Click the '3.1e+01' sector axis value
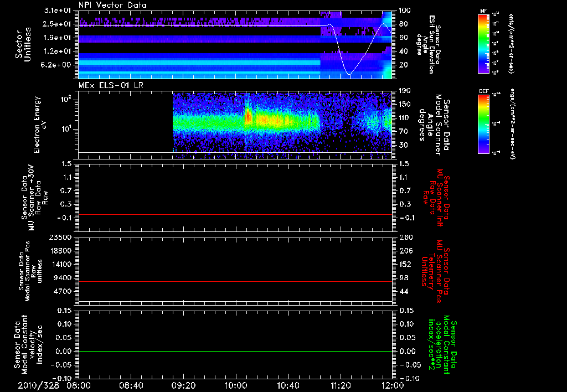The height and width of the screenshot is (392, 567). coord(57,11)
